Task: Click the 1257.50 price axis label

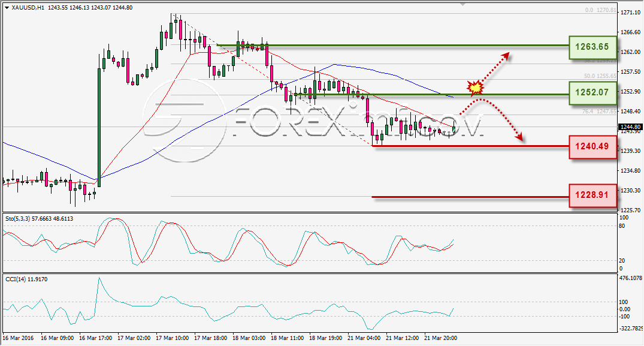Action: tap(630, 71)
